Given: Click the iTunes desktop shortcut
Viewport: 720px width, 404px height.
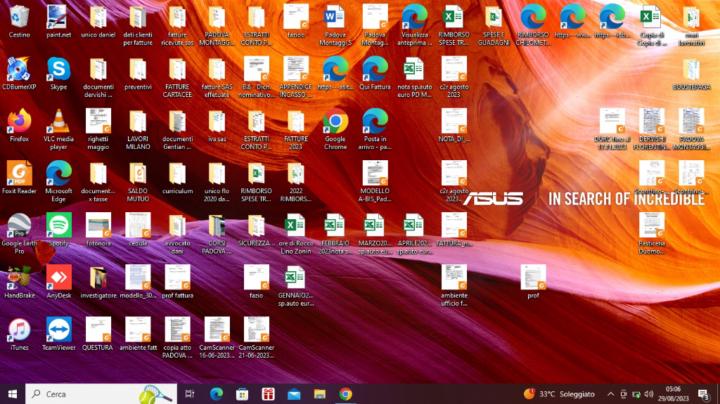Looking at the screenshot, I should 19,330.
